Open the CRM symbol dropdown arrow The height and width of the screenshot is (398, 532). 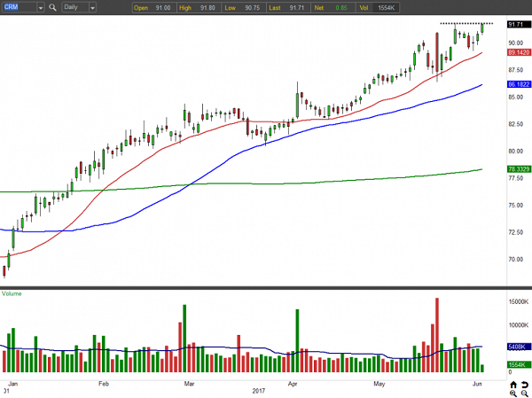[41, 7]
